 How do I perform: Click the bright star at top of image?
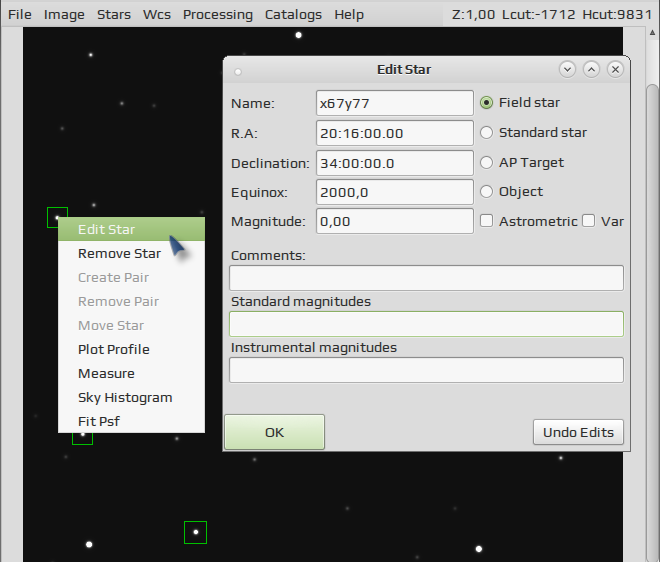(298, 35)
